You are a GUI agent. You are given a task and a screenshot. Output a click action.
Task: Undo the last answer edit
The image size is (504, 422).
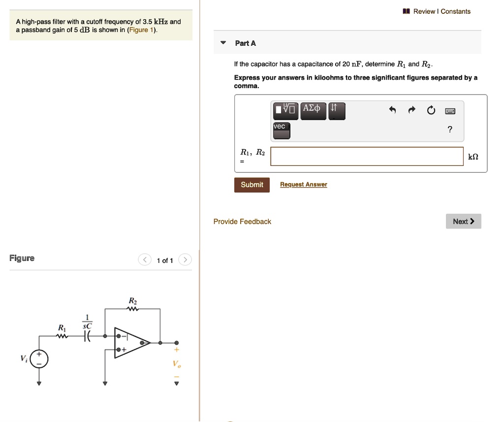pos(392,110)
